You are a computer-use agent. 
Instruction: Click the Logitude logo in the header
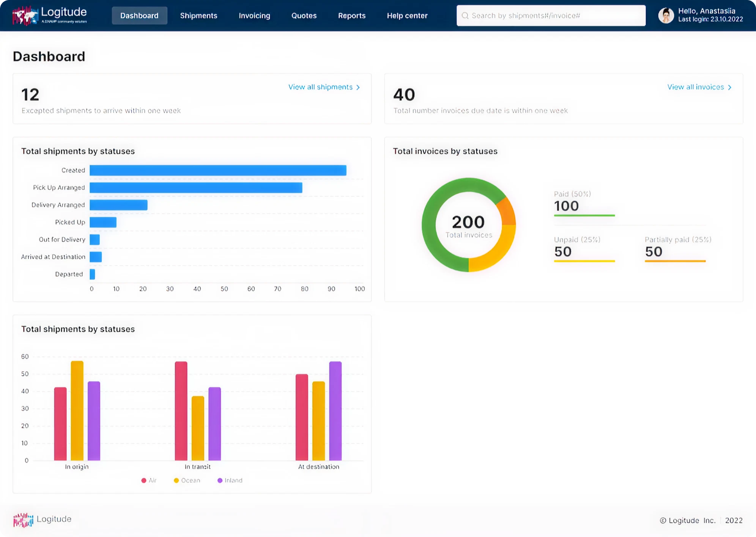click(x=50, y=16)
